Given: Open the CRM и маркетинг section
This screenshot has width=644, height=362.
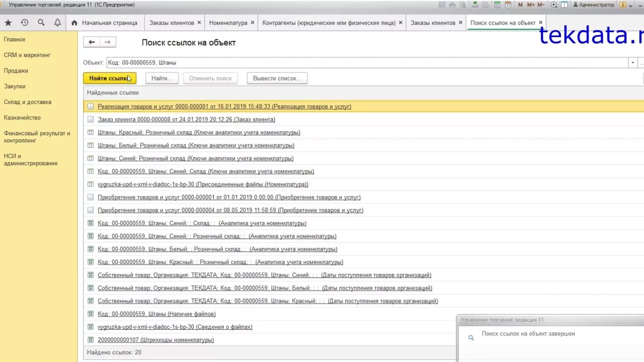Looking at the screenshot, I should coord(27,55).
